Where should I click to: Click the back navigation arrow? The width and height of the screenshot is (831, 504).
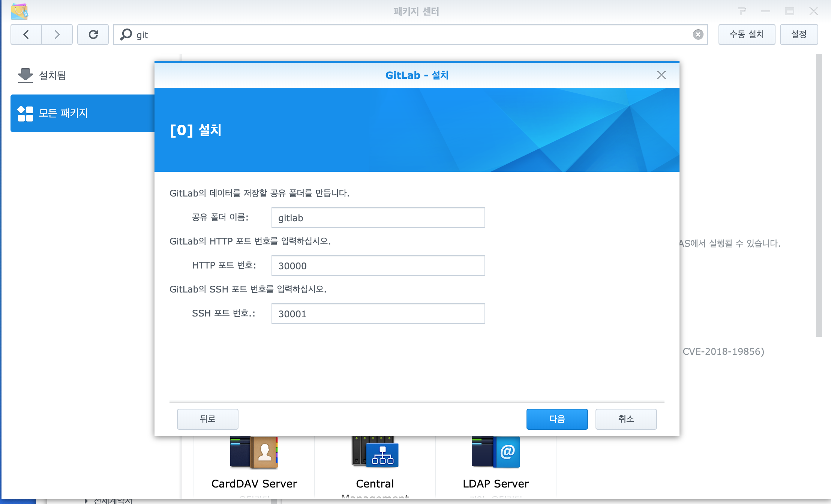26,34
